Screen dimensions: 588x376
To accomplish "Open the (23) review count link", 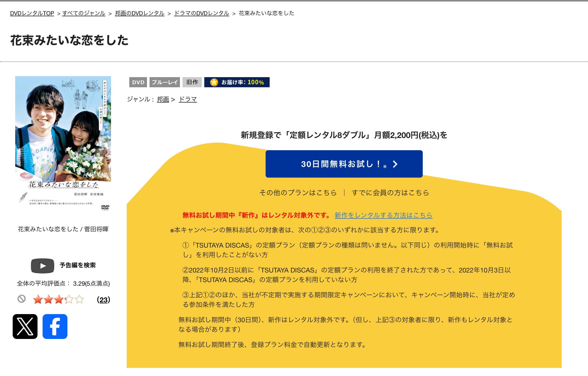I will [104, 300].
